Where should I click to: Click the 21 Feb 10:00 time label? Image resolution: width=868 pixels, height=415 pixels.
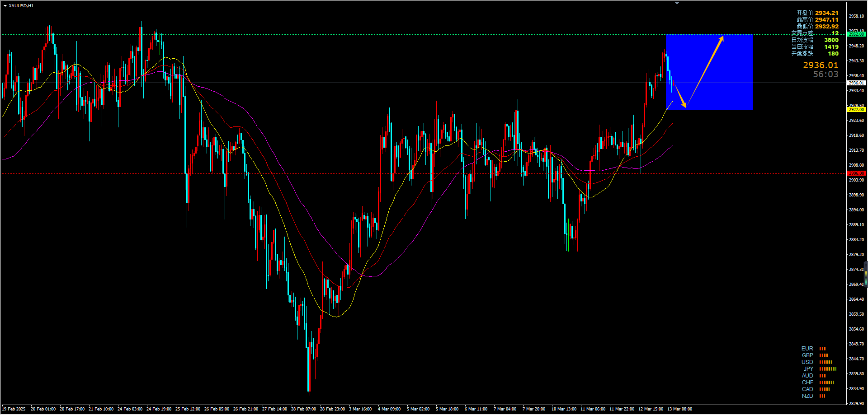pyautogui.click(x=101, y=409)
